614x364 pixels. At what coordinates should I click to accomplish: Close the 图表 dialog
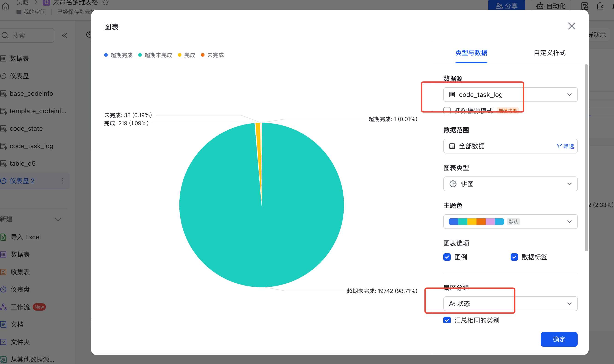pos(571,26)
